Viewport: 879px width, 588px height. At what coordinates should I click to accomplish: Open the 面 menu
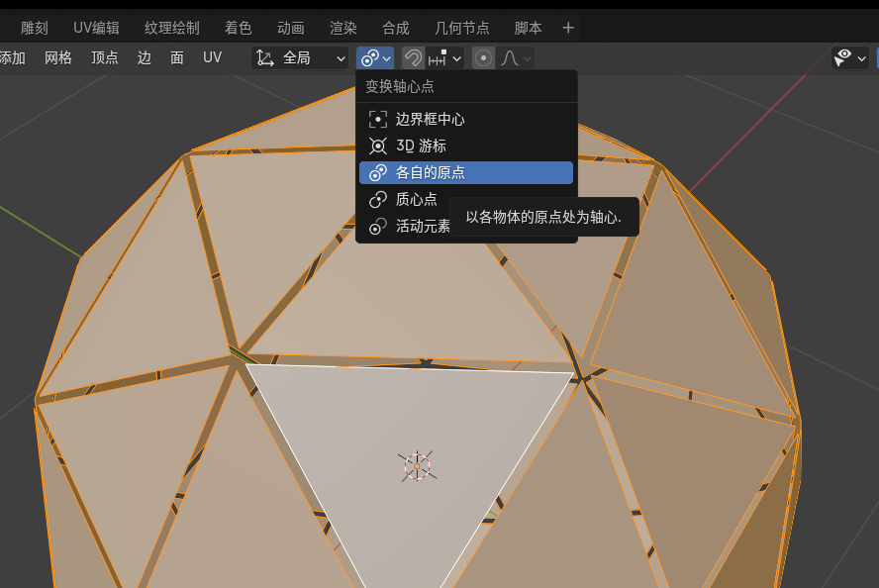(177, 57)
